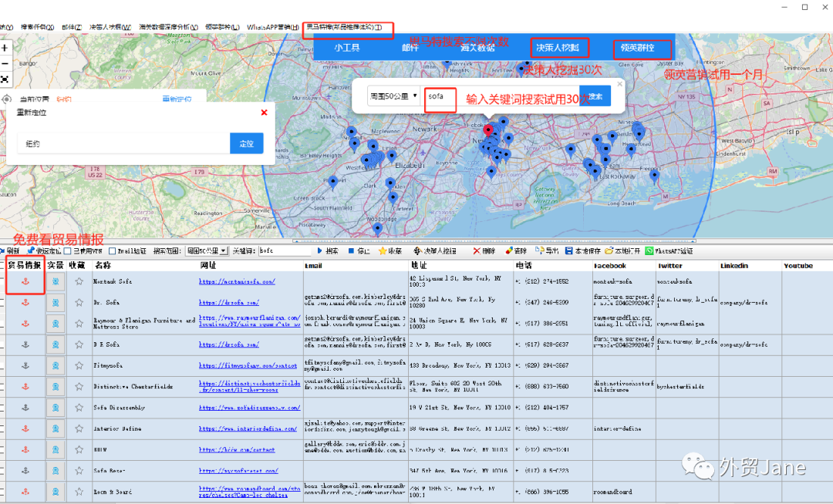Stop the search with 停止
Screen dimensions: 833x504
[x=359, y=251]
